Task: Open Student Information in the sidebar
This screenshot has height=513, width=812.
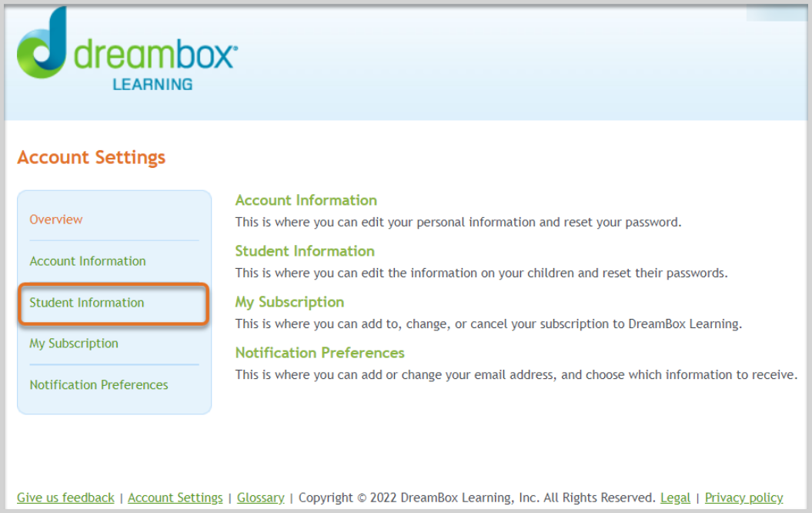Action: point(87,303)
